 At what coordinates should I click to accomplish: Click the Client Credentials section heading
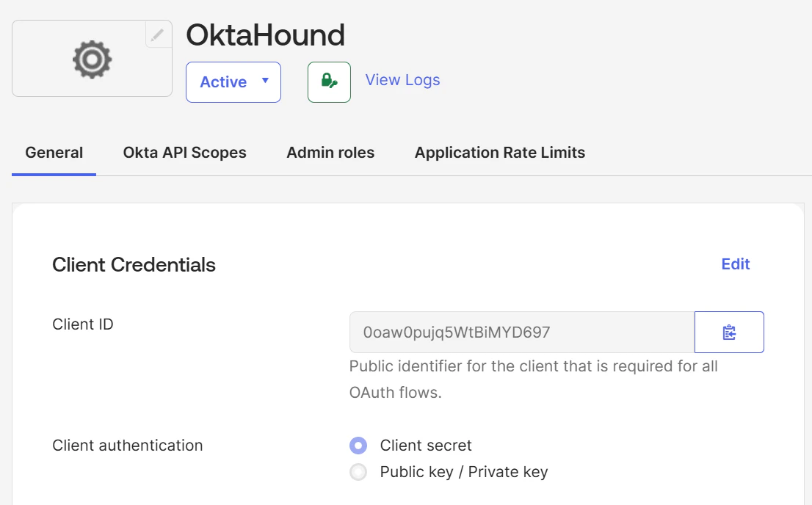134,265
